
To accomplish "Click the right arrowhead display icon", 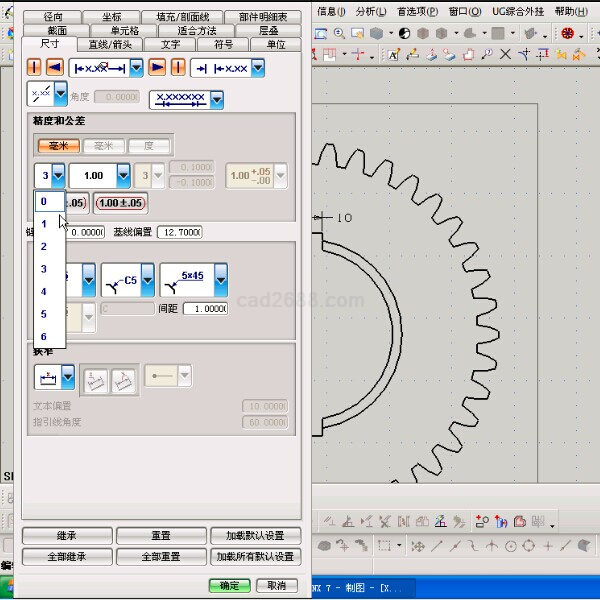I will pos(158,67).
